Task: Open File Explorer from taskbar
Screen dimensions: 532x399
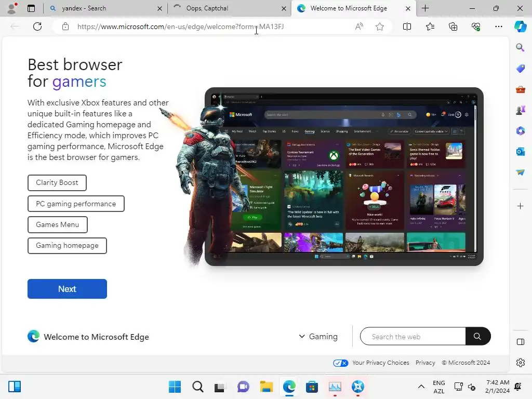Action: click(267, 387)
